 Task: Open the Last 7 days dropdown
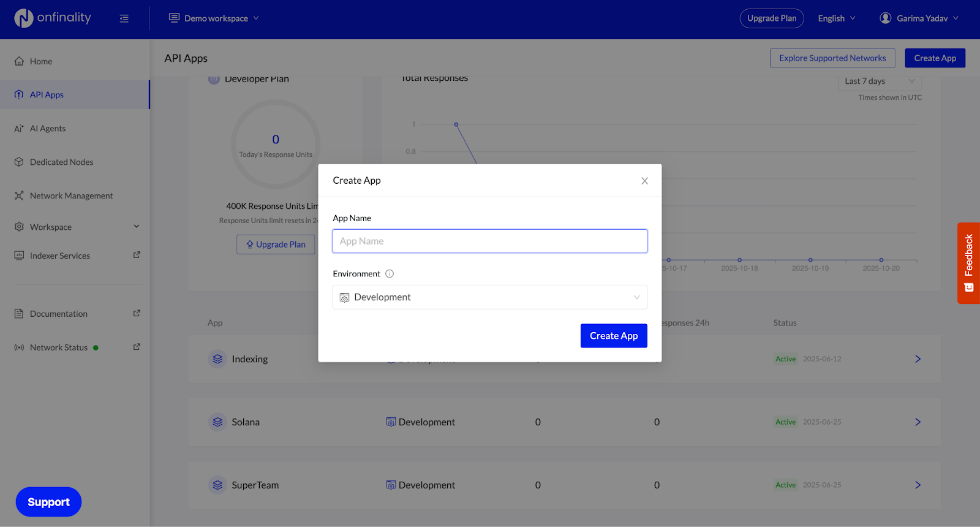[x=880, y=82]
